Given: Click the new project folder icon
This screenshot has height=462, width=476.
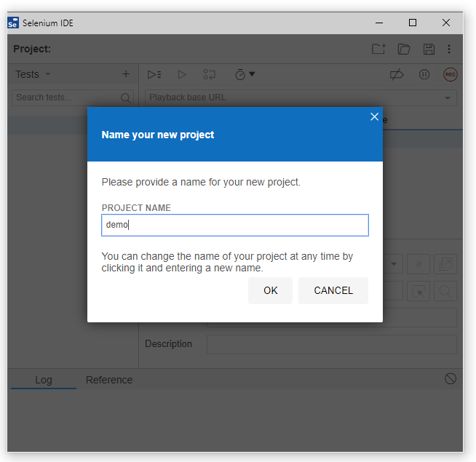Looking at the screenshot, I should (378, 49).
